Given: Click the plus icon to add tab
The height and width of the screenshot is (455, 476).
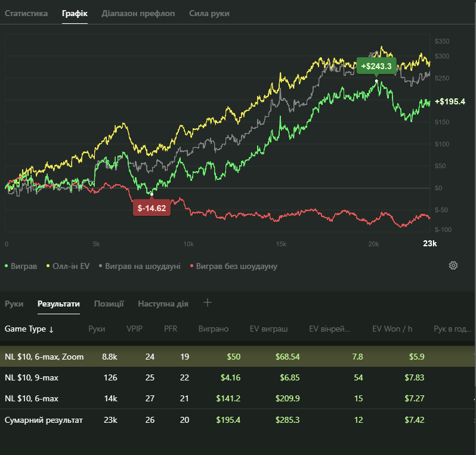Looking at the screenshot, I should 208,303.
